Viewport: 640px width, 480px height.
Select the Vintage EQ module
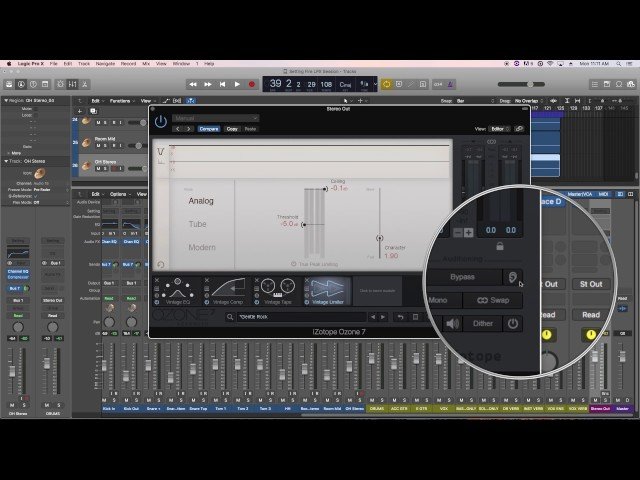(178, 291)
